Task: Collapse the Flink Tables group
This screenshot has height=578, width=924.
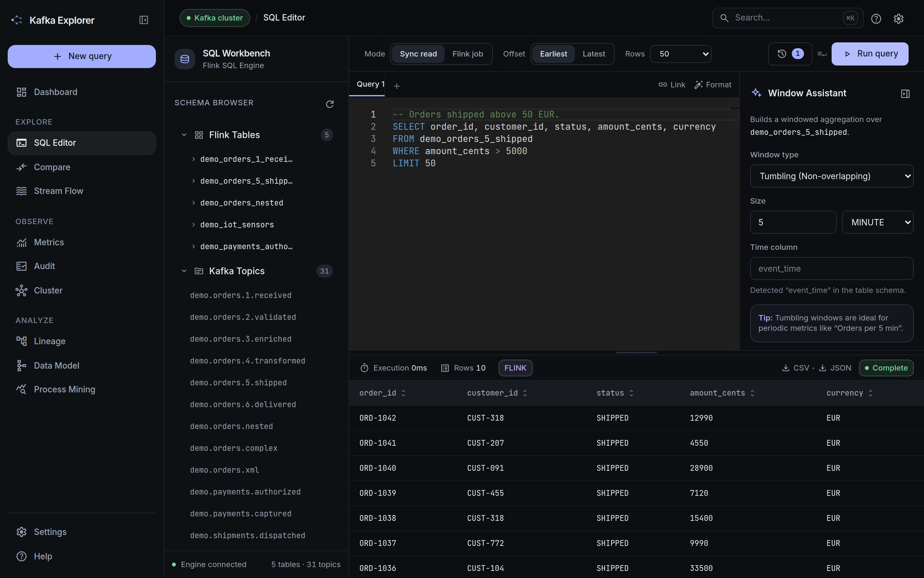Action: (184, 135)
